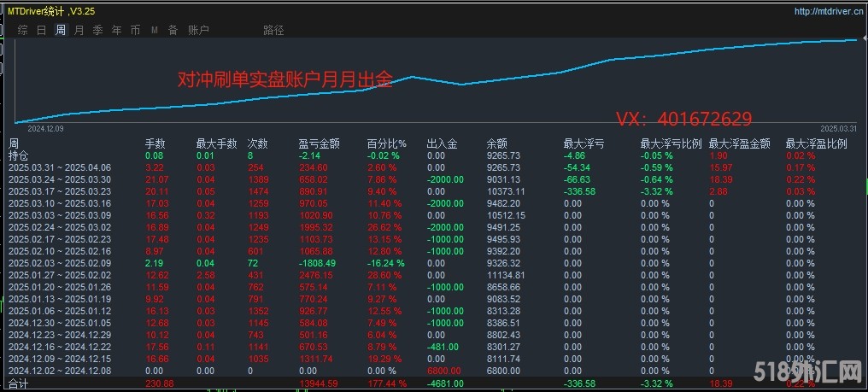Select week row 2025.03.10 ~ 2025.03.16
This screenshot has height=392, width=868.
[x=60, y=203]
